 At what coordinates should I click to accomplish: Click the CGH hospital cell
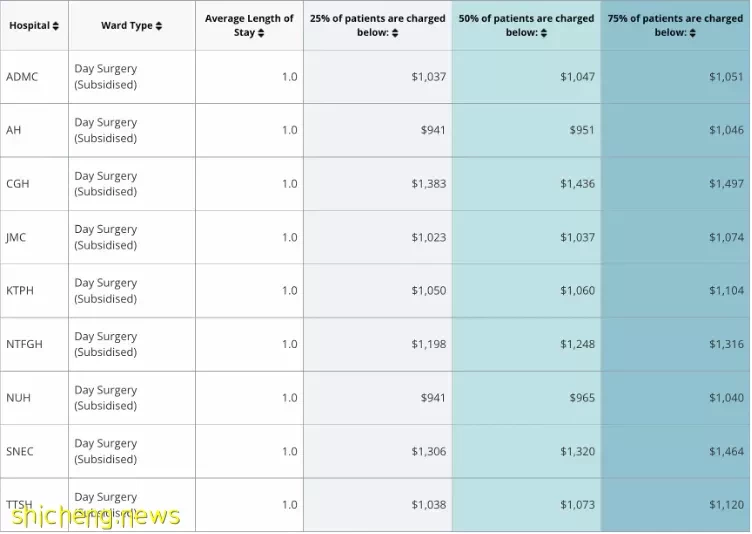35,184
